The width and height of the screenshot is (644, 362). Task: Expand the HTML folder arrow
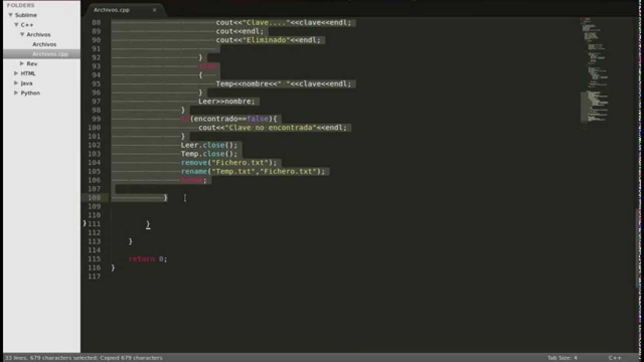click(16, 73)
